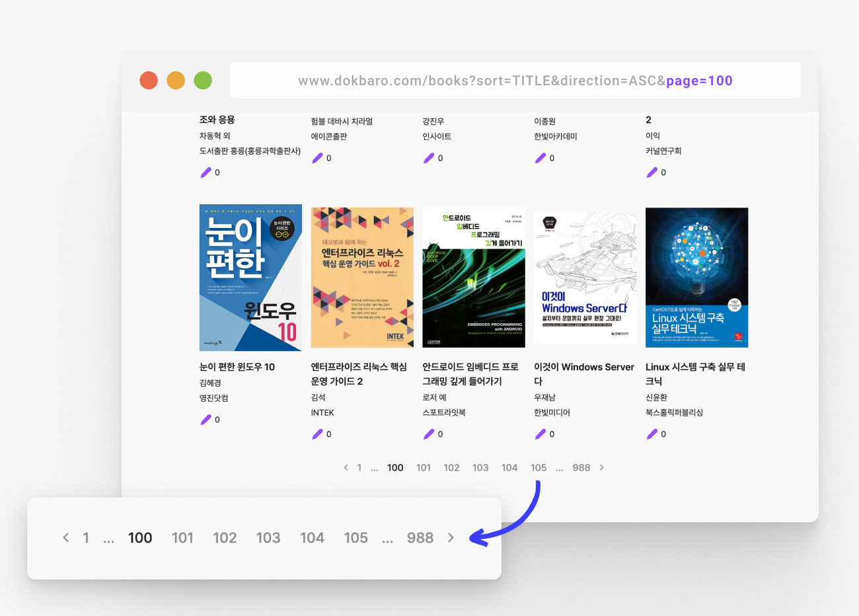The height and width of the screenshot is (616, 859).
Task: Click publisher name 한빛미디어
Action: 552,412
